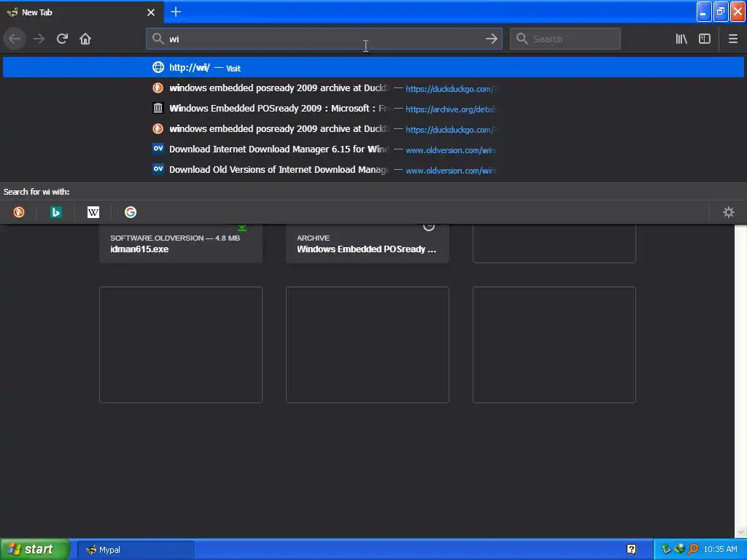The width and height of the screenshot is (747, 560).
Task: Open the Library bookshelf icon
Action: 681,39
